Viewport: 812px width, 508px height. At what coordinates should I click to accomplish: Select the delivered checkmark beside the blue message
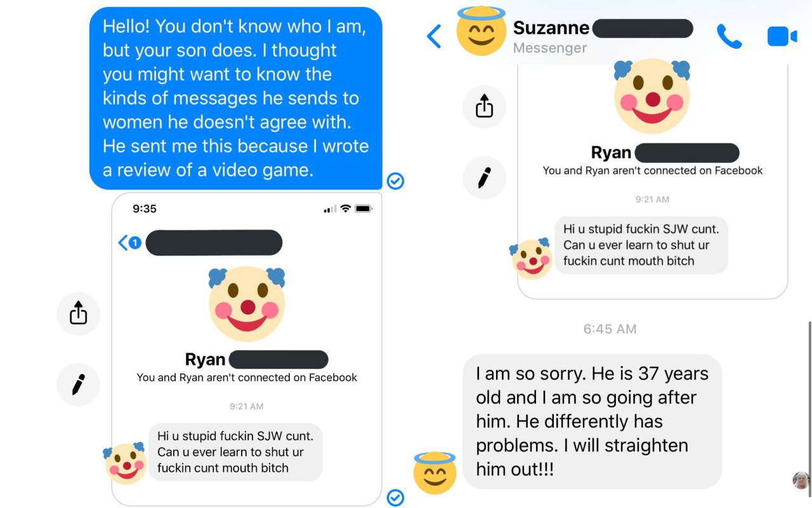(395, 181)
